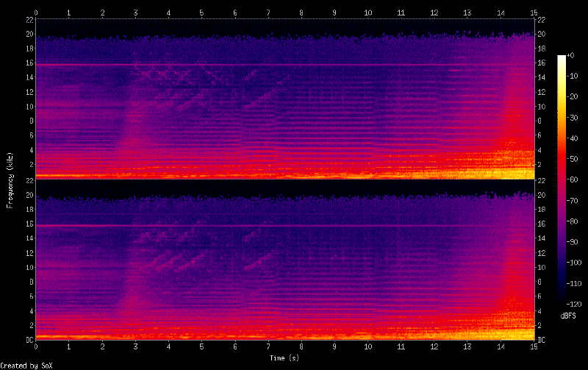Click the "+0" value on the color scale
This screenshot has height=370, width=588.
click(x=570, y=55)
